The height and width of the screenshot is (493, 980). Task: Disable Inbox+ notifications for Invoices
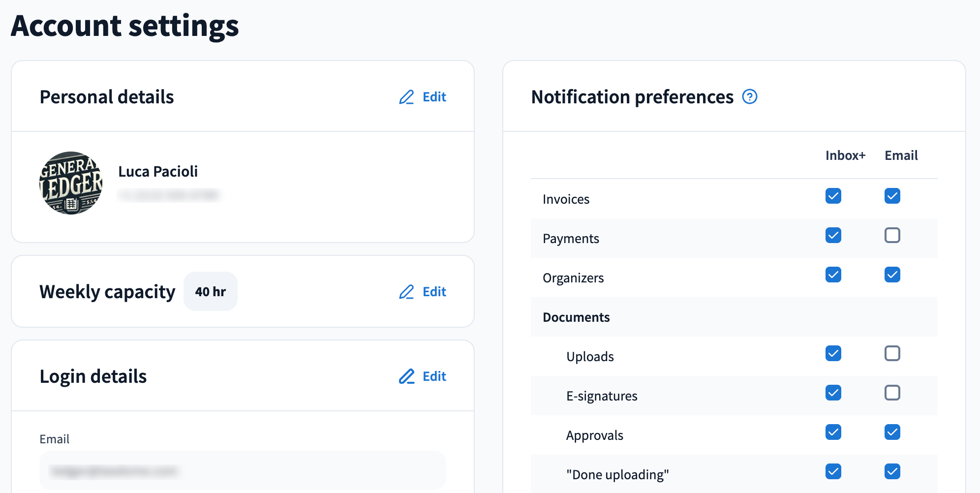[833, 196]
